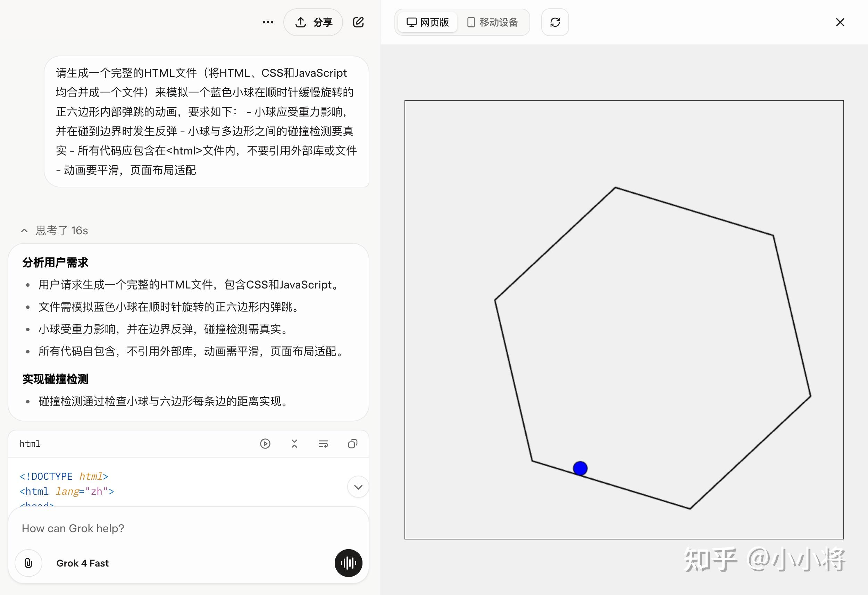Toggle word wrap in the code block
The image size is (868, 595).
pyautogui.click(x=324, y=443)
